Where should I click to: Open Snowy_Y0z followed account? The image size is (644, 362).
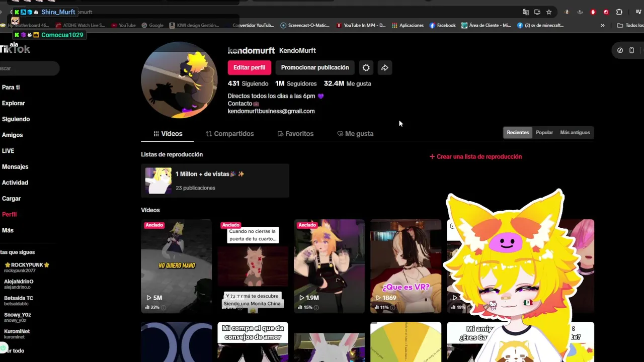coord(18,317)
